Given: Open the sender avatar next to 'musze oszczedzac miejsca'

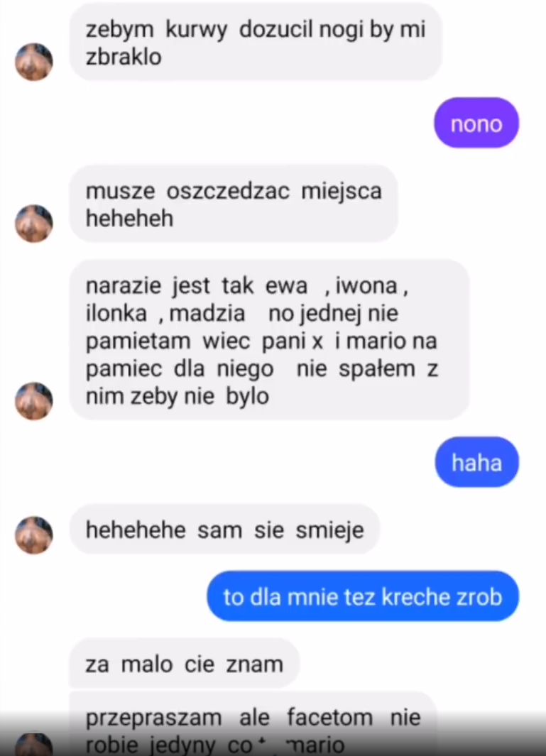Looking at the screenshot, I should click(x=34, y=223).
